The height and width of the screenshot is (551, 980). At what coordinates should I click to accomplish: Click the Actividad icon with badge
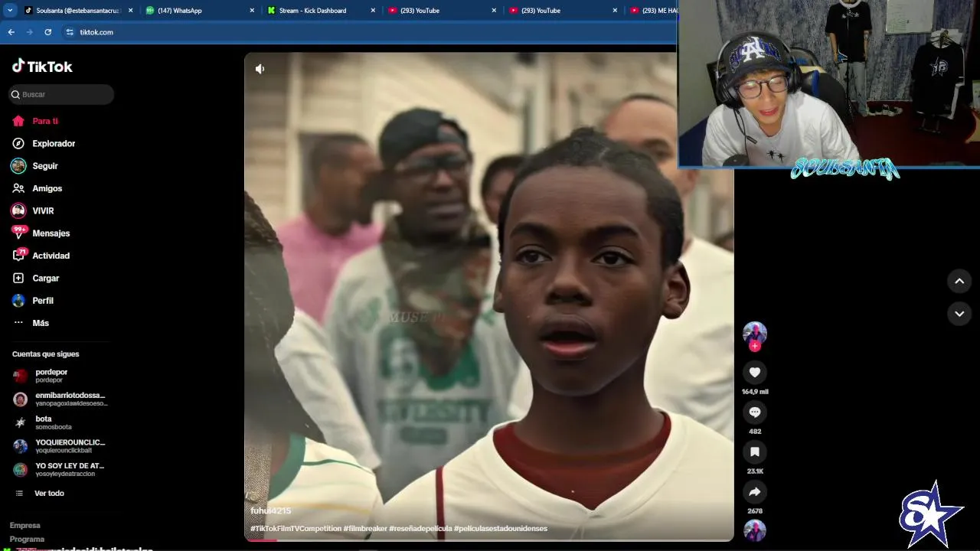[x=19, y=255]
